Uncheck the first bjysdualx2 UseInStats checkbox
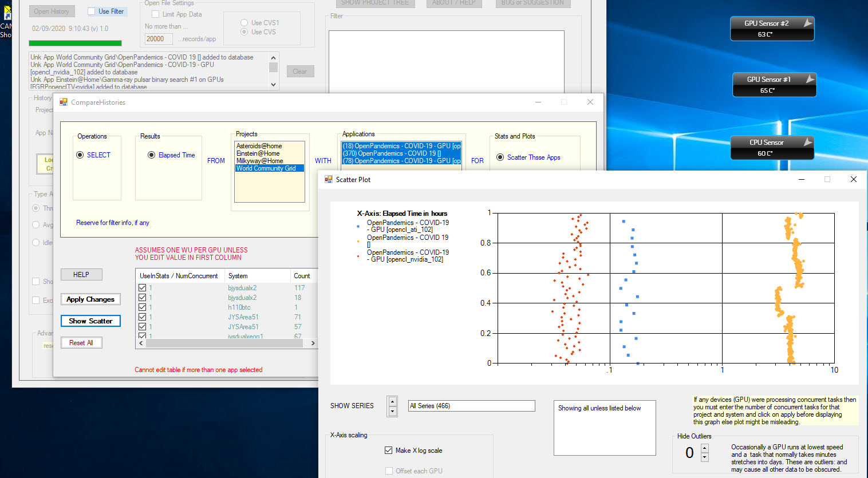Viewport: 868px width, 478px height. tap(143, 288)
